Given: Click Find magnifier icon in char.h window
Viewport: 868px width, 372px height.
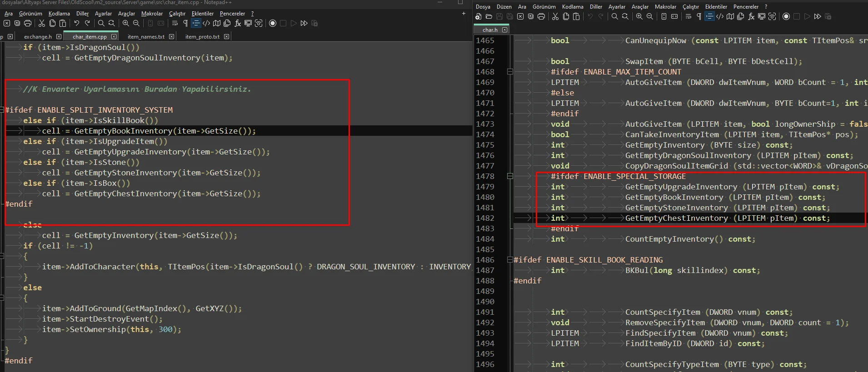Looking at the screenshot, I should [x=614, y=17].
